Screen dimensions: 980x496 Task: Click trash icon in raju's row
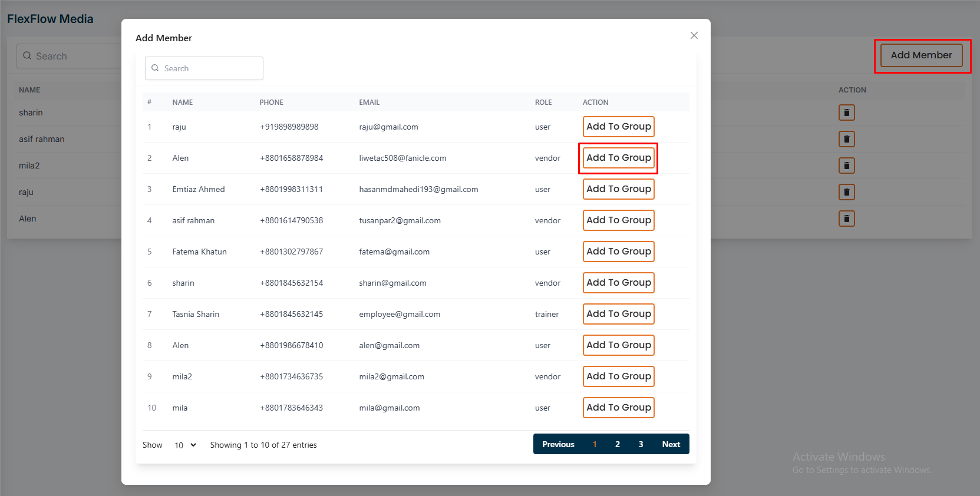(846, 192)
